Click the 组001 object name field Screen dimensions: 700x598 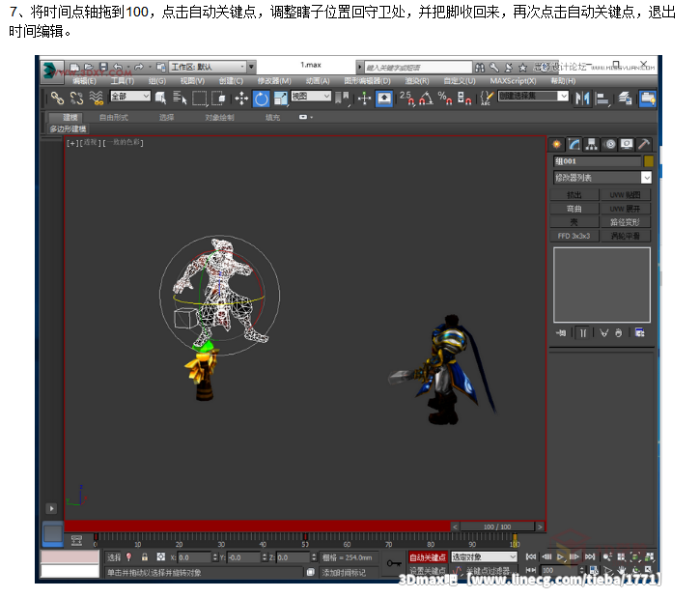pyautogui.click(x=598, y=161)
